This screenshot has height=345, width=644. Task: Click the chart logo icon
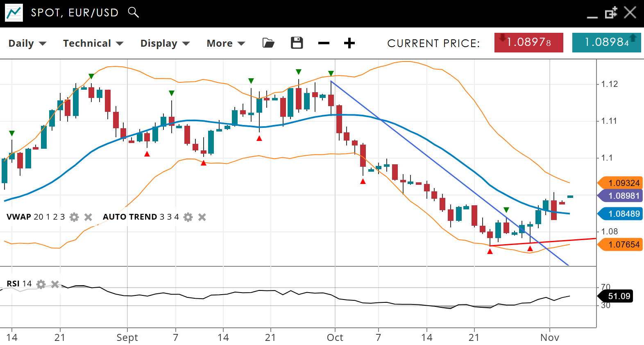pos(14,13)
